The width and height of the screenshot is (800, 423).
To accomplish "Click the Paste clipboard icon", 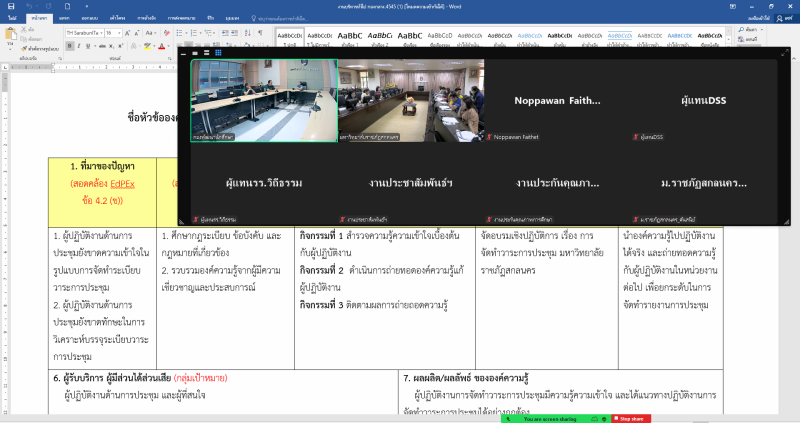I will 11,37.
